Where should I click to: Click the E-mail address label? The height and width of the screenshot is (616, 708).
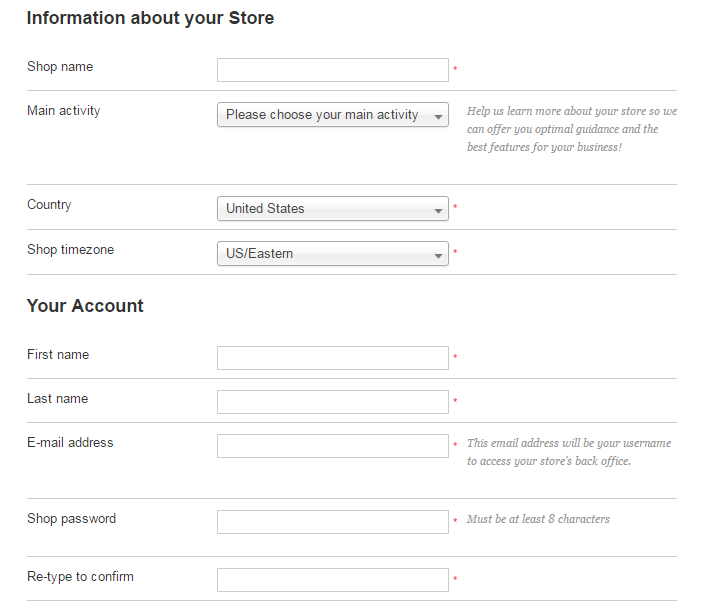coord(70,443)
